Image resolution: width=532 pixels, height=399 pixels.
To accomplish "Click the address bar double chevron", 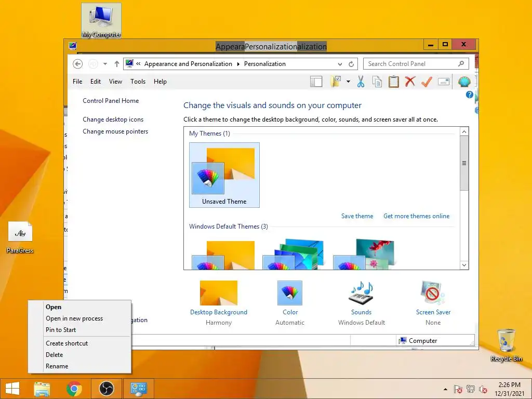I will [138, 64].
